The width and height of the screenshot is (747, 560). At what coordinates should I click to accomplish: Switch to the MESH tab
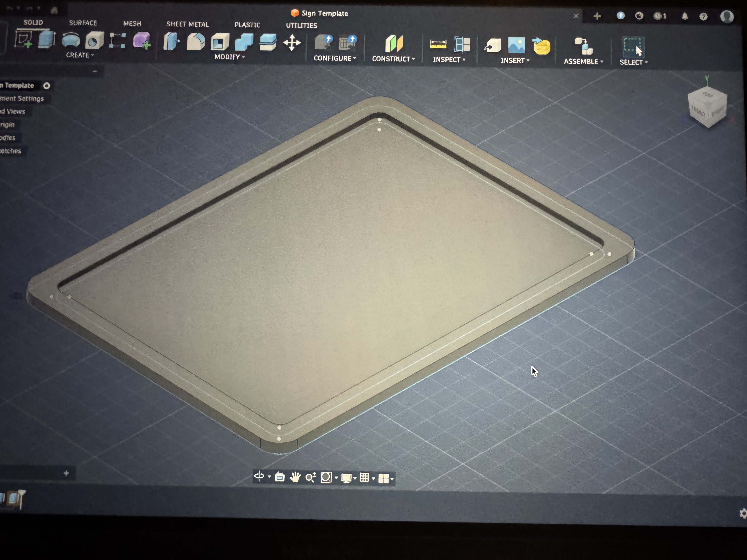pos(132,24)
